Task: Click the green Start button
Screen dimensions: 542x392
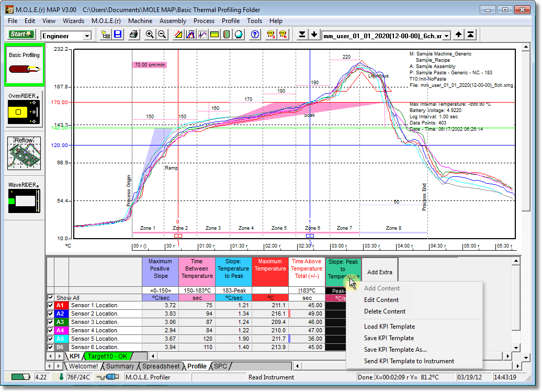Action: [x=21, y=34]
